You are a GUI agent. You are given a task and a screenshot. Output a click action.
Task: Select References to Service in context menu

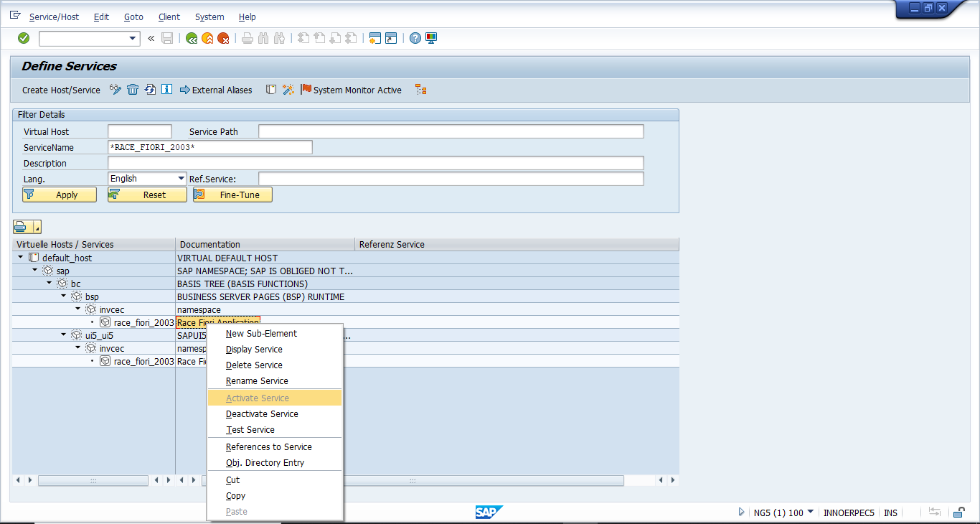pos(275,446)
